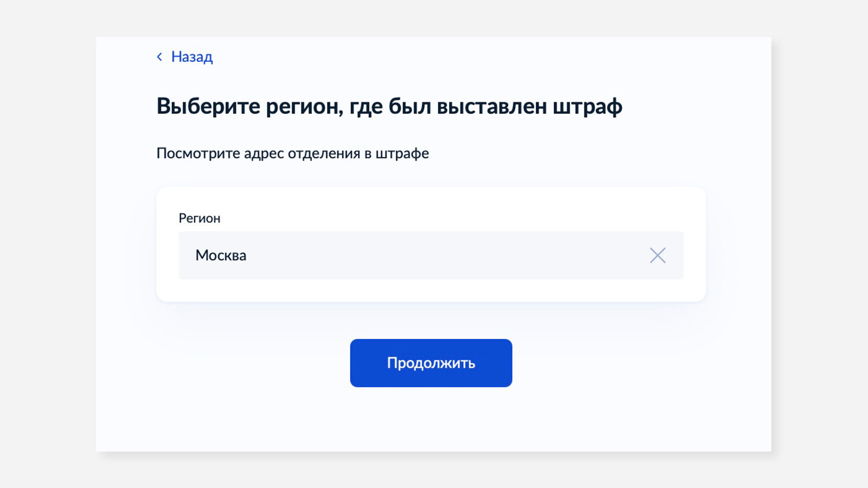Click the Регион field label
The image size is (868, 488).
point(200,218)
